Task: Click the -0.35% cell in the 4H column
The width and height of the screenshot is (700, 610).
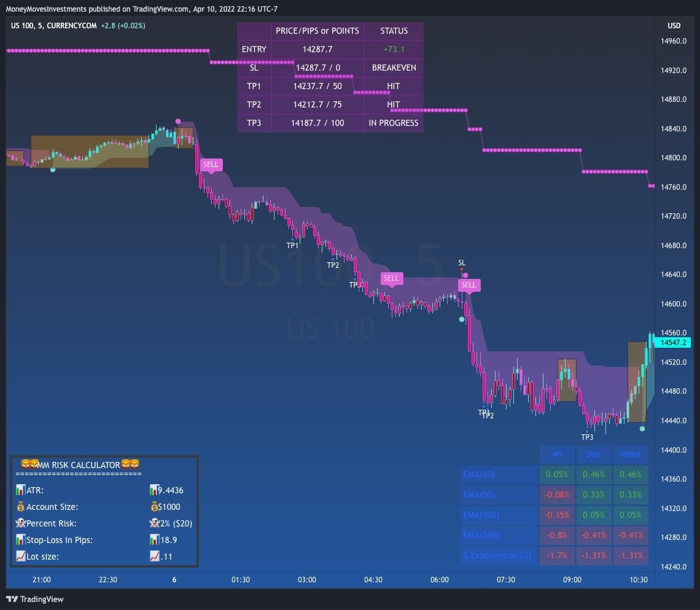Action: 557,515
